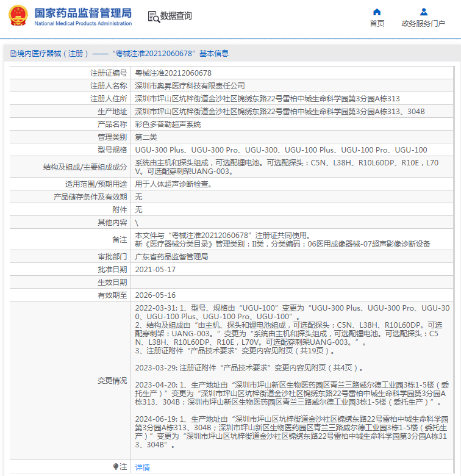Click the national emblem logo
This screenshot has width=461, height=476.
pos(18,15)
